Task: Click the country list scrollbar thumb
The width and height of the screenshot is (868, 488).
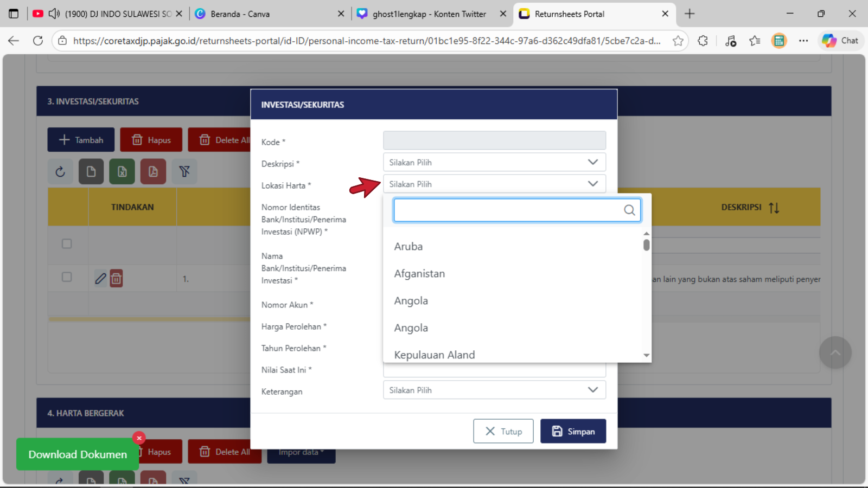Action: [x=646, y=245]
